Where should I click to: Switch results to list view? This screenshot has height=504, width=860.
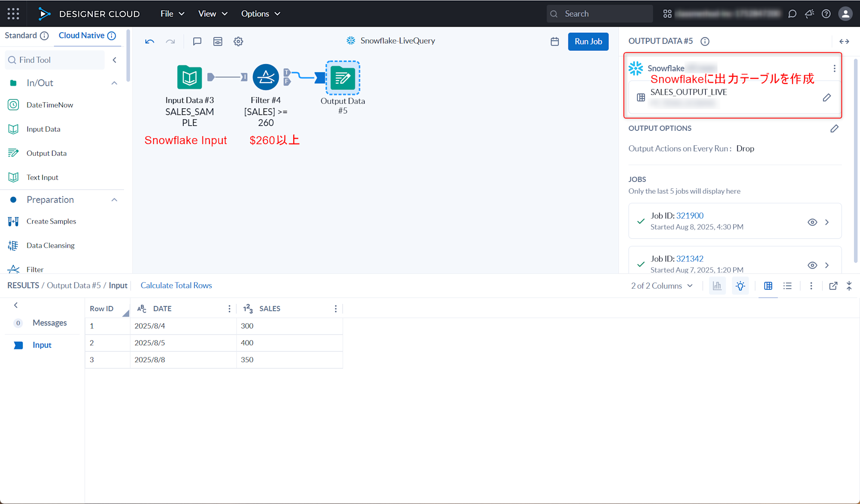coord(787,286)
